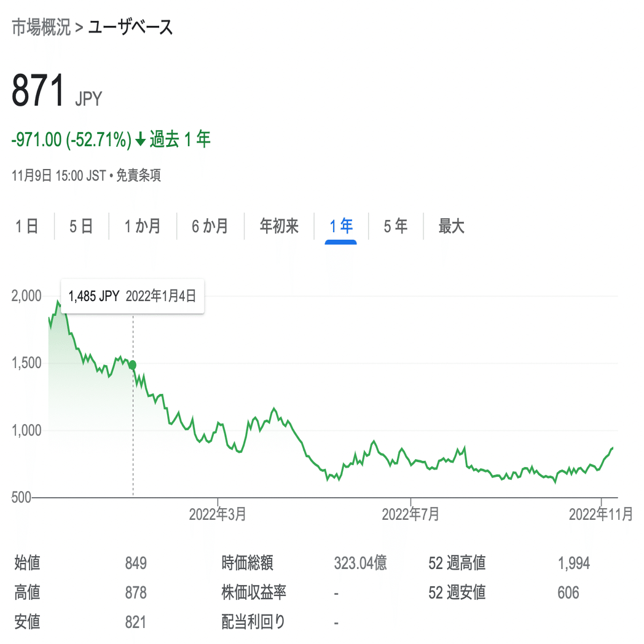Select the 1か月 chart range
Viewport: 644px width, 644px height.
click(141, 226)
